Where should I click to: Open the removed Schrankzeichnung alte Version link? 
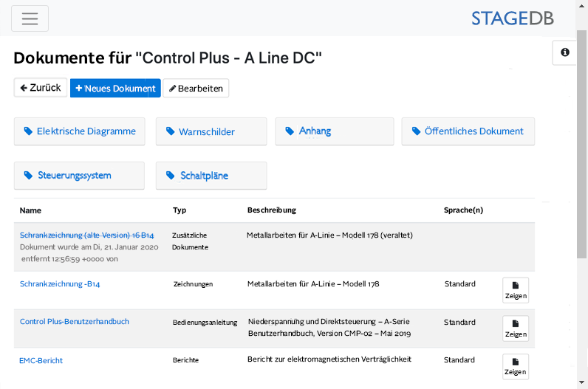tap(86, 235)
